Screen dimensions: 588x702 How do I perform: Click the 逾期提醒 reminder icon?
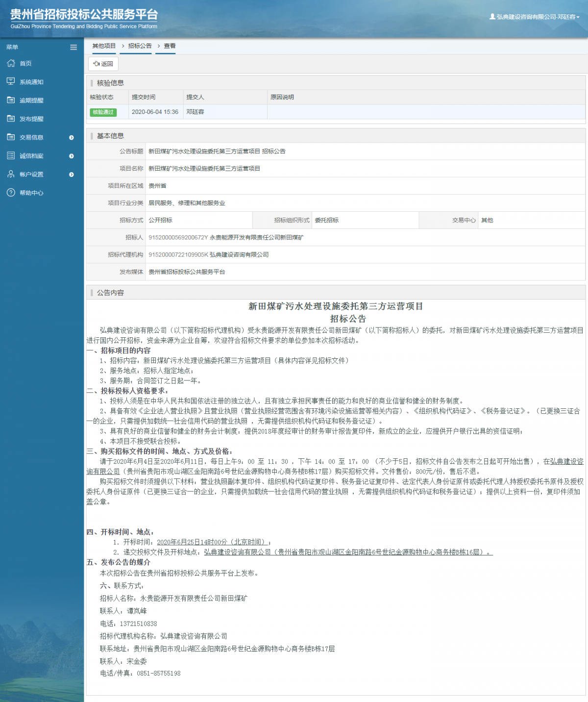[10, 100]
